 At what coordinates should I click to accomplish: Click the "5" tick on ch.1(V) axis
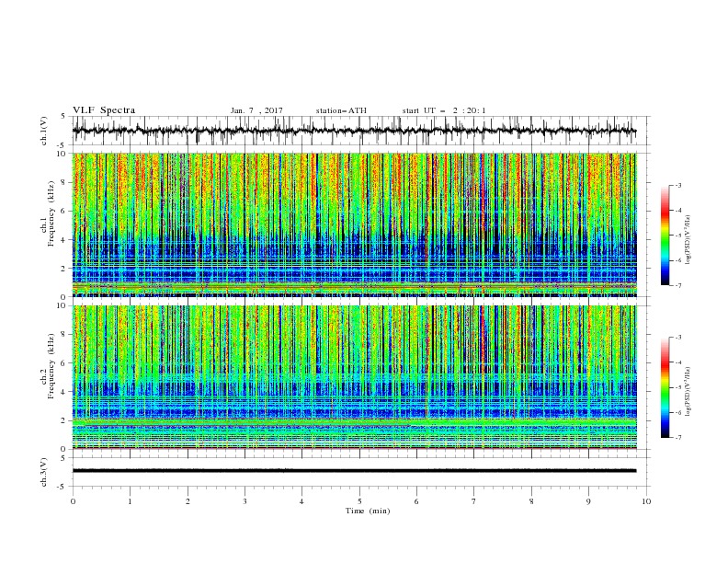click(63, 116)
